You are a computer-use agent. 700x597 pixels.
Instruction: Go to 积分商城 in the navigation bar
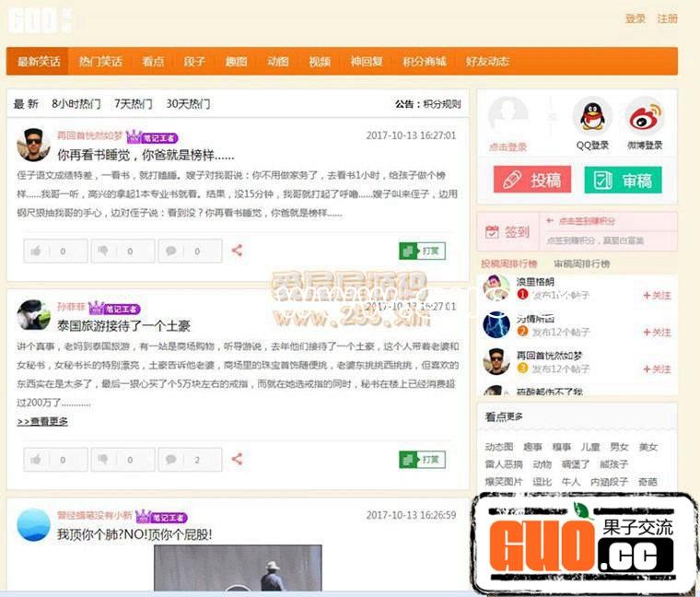(425, 62)
